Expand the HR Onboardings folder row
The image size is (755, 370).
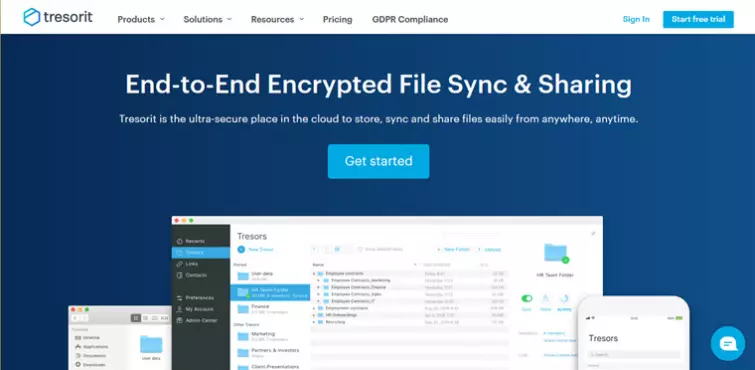click(314, 315)
